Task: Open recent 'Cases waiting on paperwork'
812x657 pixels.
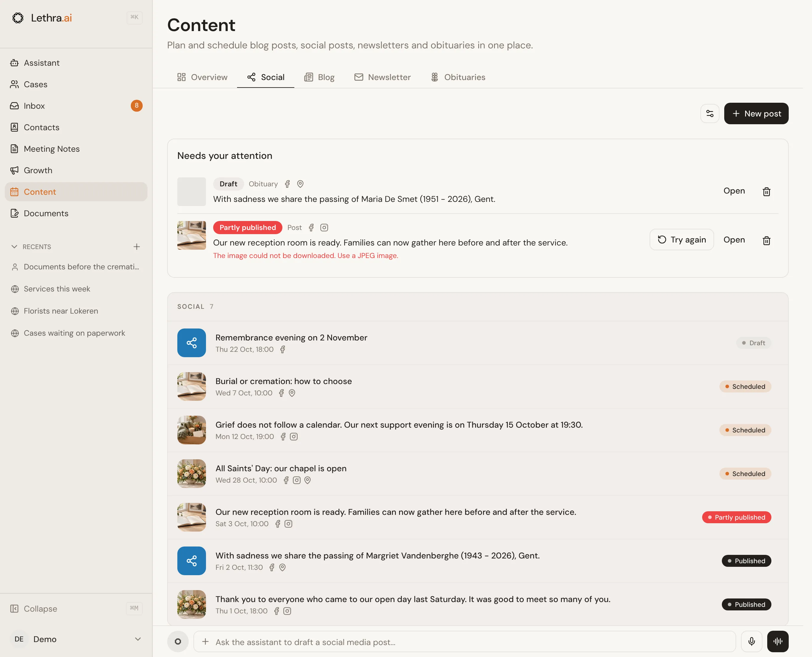Action: (76, 333)
